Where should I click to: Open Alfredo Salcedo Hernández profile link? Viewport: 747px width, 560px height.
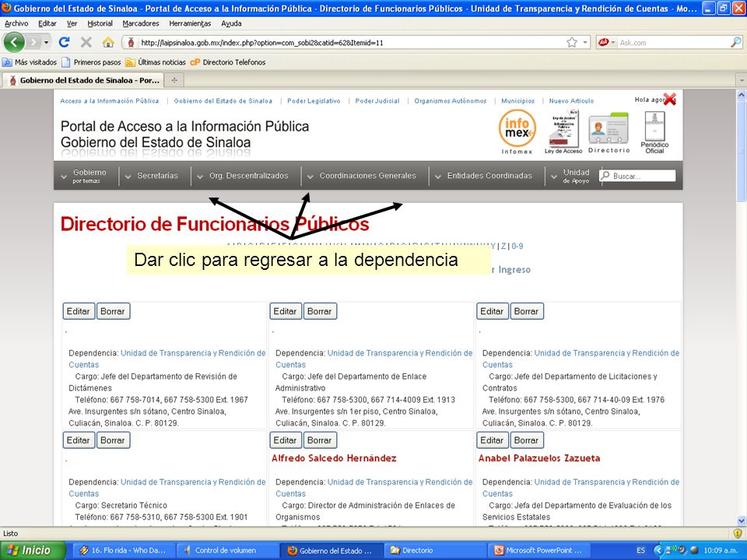point(334,458)
